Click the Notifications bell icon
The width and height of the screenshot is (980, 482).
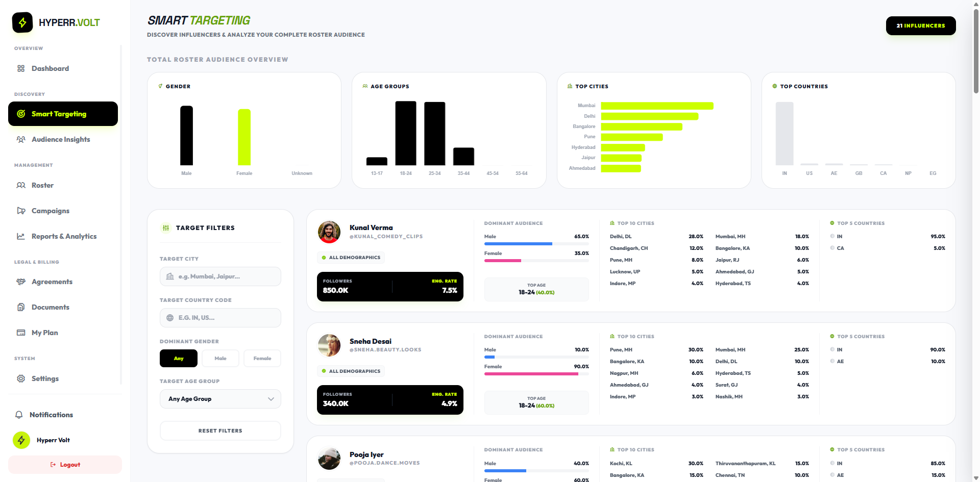19,415
